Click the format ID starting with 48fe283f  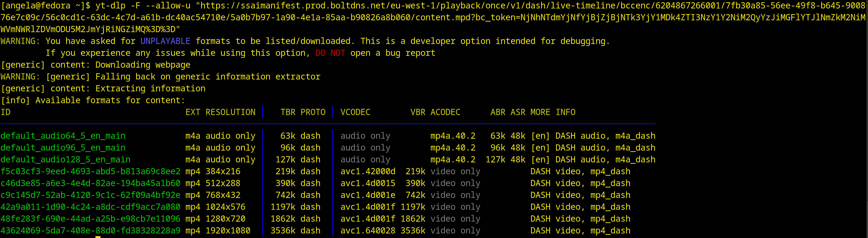click(x=90, y=218)
